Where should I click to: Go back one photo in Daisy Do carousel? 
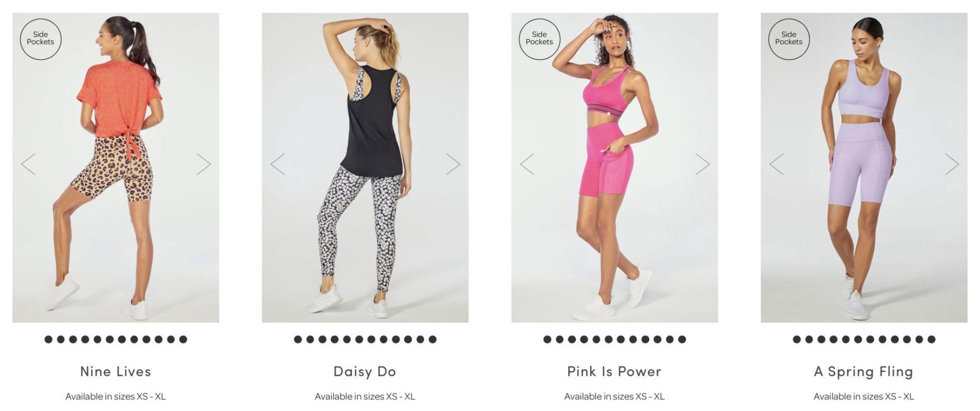(x=277, y=164)
